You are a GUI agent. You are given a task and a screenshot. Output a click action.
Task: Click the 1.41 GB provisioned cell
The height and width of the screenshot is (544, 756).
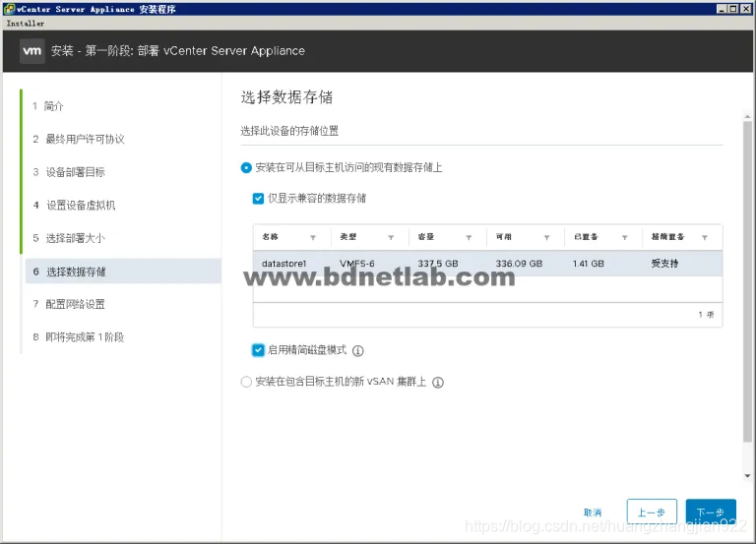tap(589, 264)
